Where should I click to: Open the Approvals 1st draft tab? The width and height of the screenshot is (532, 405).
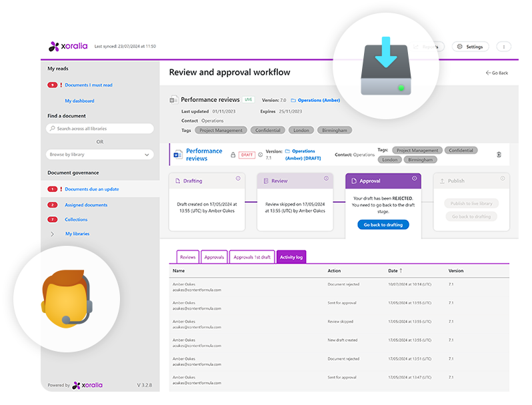click(x=252, y=257)
